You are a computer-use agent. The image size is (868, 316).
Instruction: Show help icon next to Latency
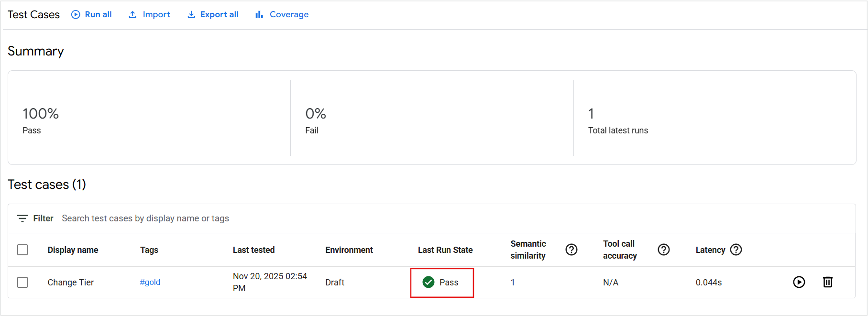pyautogui.click(x=736, y=250)
